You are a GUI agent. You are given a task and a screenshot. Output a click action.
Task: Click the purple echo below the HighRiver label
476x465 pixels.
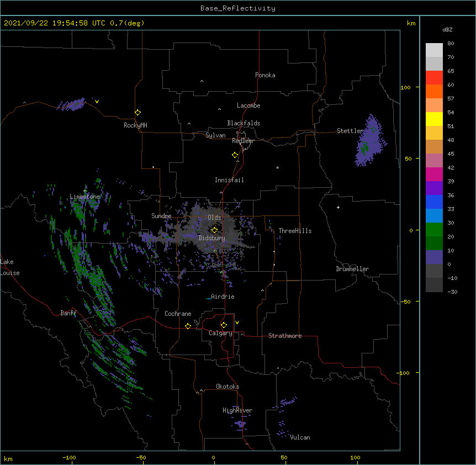240,424
